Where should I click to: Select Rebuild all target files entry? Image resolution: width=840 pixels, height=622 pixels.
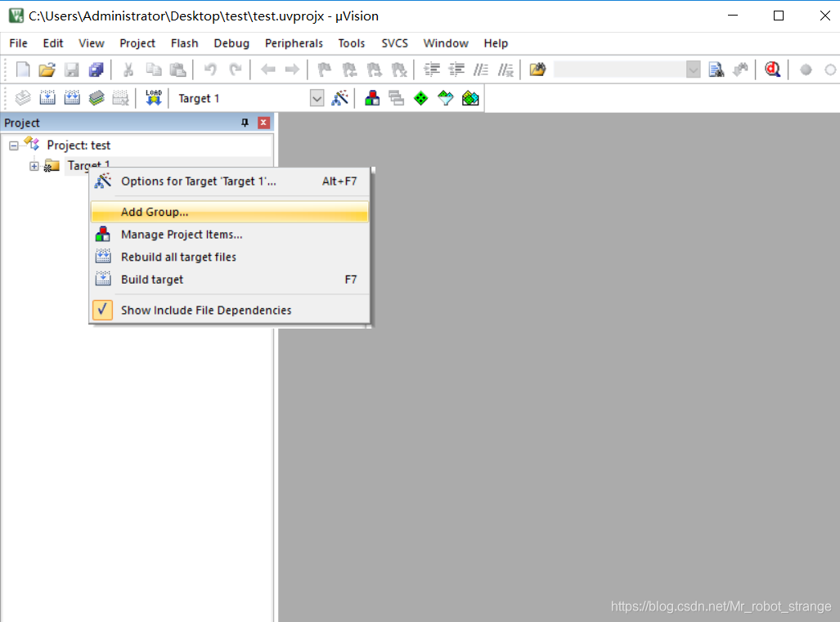[230, 257]
